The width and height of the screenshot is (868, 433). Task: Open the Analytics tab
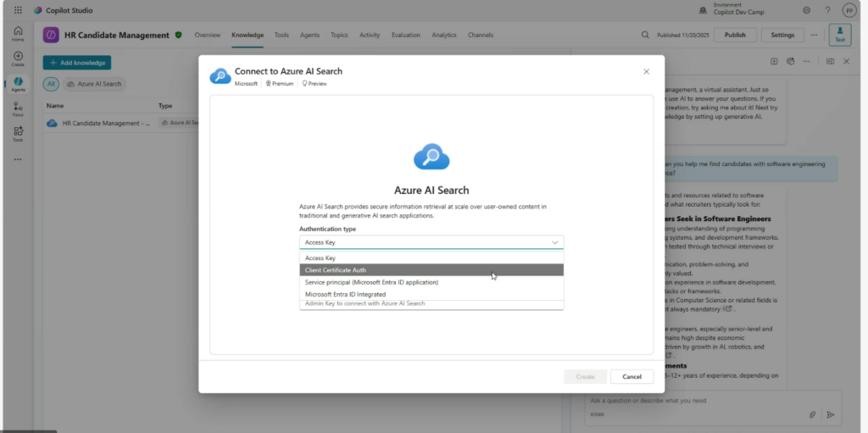443,35
